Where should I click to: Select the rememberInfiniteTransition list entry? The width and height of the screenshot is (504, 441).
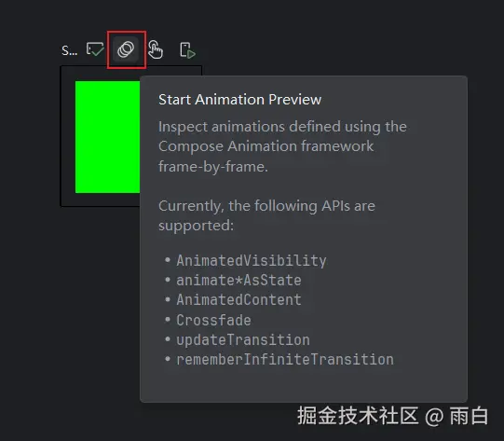pos(285,360)
